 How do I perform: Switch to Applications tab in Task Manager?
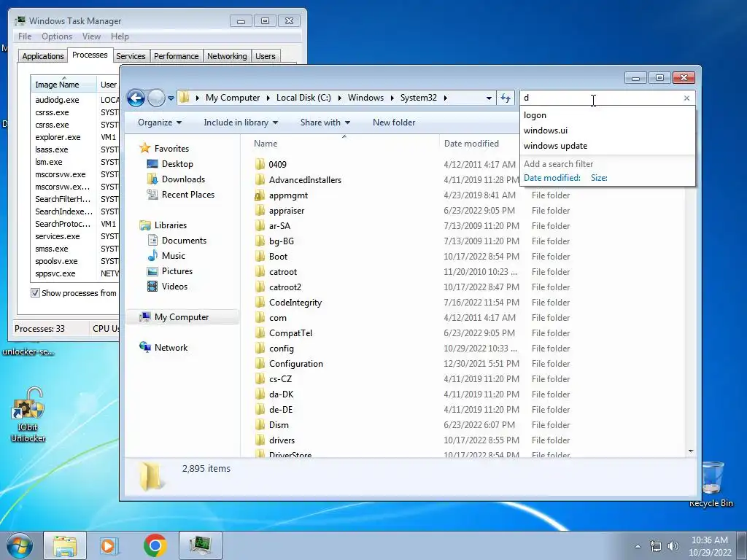43,56
